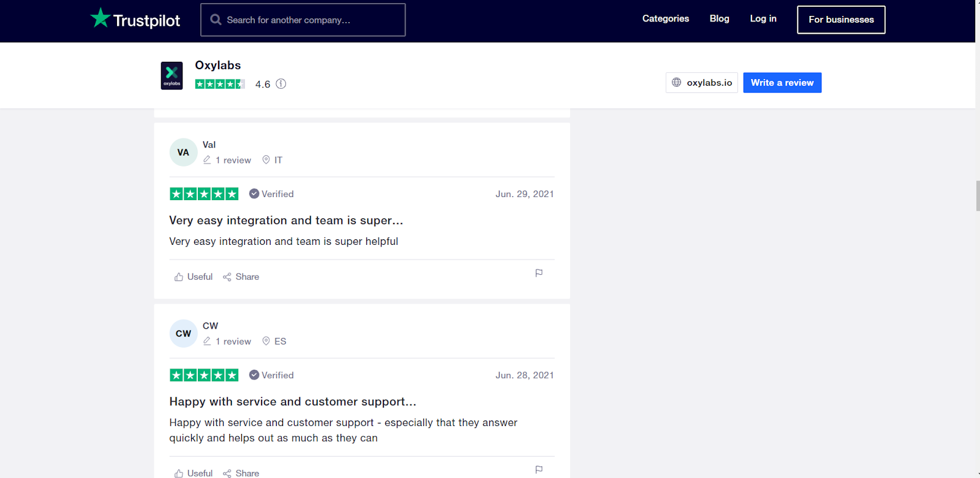Viewport: 980px width, 478px height.
Task: Click the Jun. 29, 2021 review date
Action: click(x=524, y=194)
